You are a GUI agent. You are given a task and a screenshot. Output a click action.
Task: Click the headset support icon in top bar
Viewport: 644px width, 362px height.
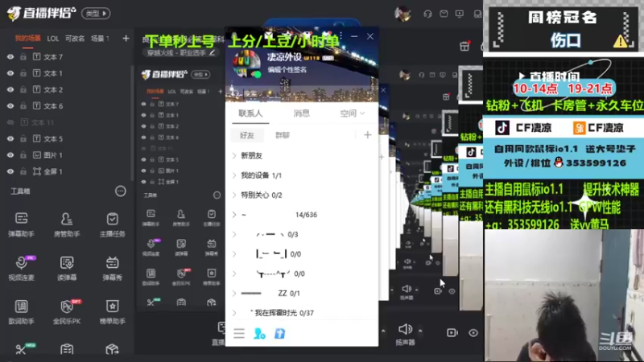[427, 14]
